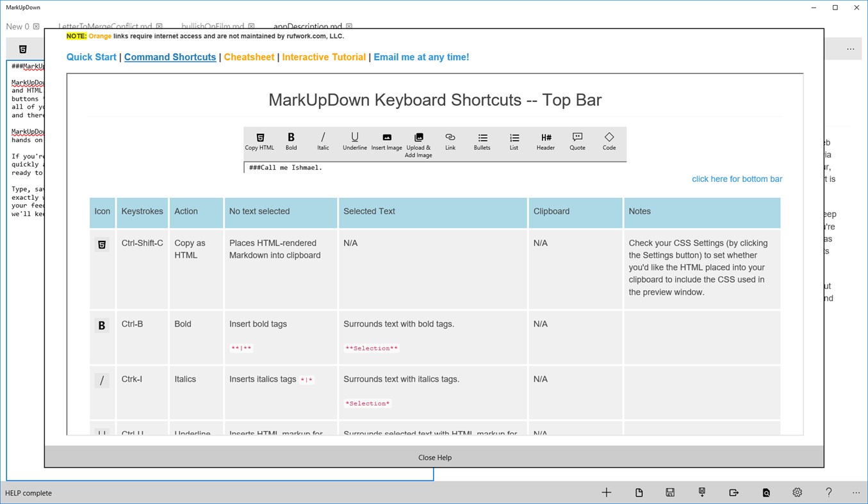The height and width of the screenshot is (504, 868).
Task: Open the ellipsis menu at top right
Action: pyautogui.click(x=850, y=49)
